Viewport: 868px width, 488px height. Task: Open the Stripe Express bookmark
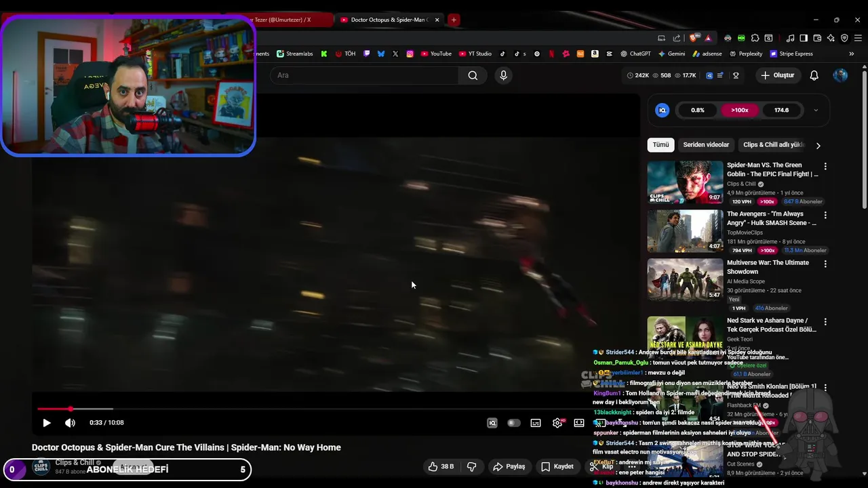pos(791,54)
